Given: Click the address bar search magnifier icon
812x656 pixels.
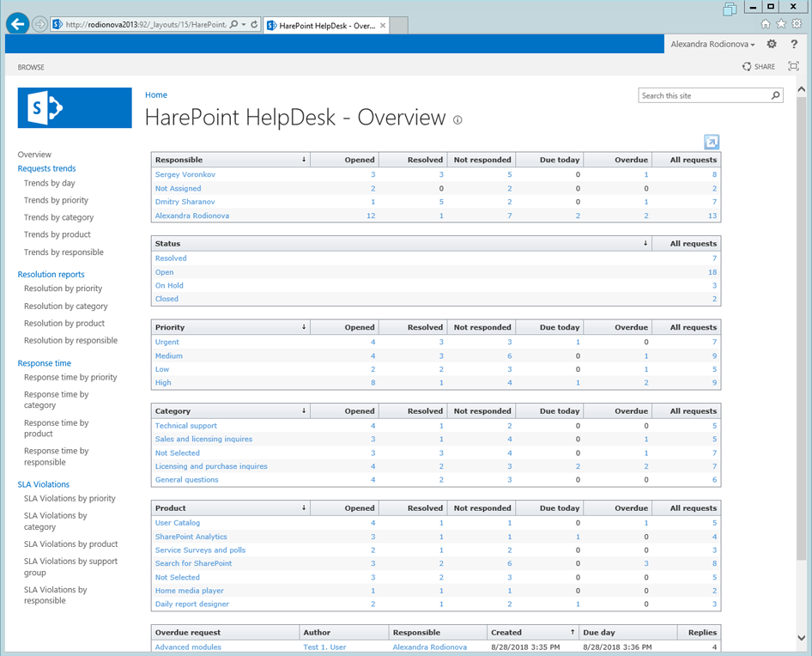Looking at the screenshot, I should 234,24.
